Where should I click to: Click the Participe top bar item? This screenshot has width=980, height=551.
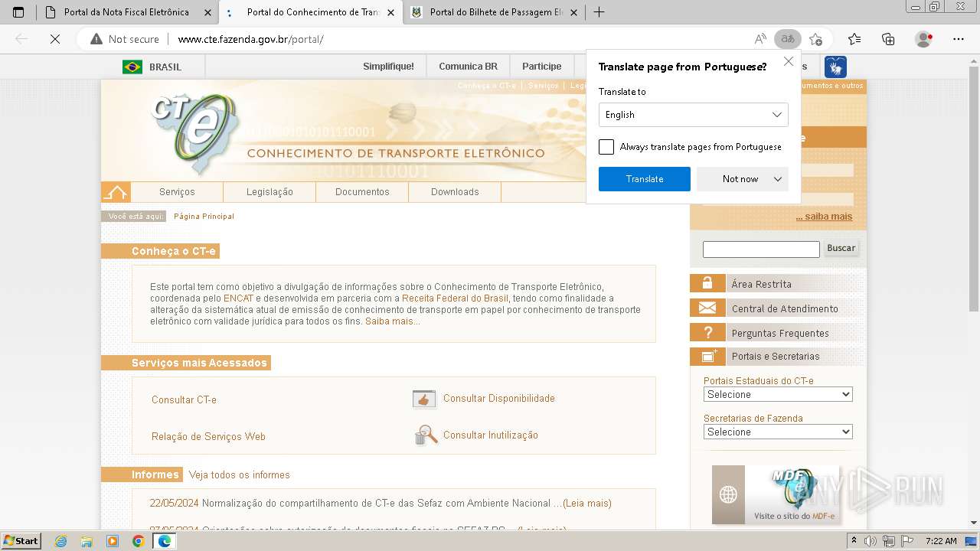(x=542, y=67)
